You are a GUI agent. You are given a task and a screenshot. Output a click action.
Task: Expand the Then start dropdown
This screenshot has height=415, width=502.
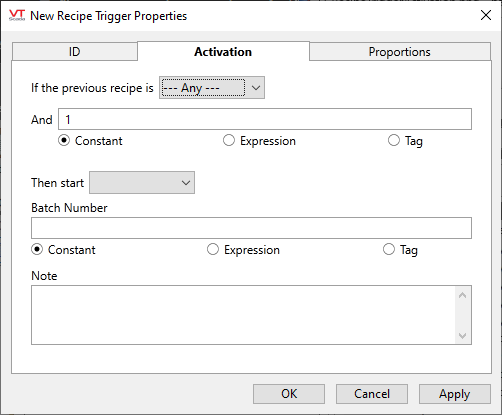142,183
